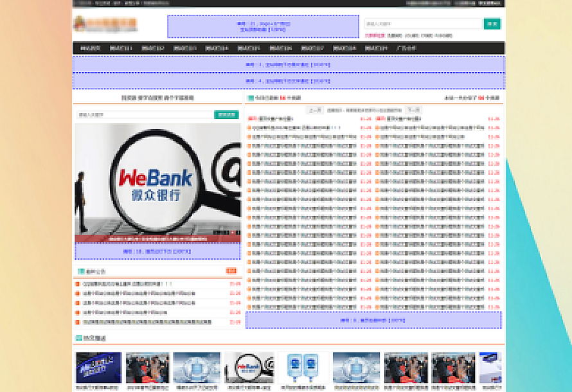
Task: Click the orange icon of the first list entry
Action: point(249,119)
